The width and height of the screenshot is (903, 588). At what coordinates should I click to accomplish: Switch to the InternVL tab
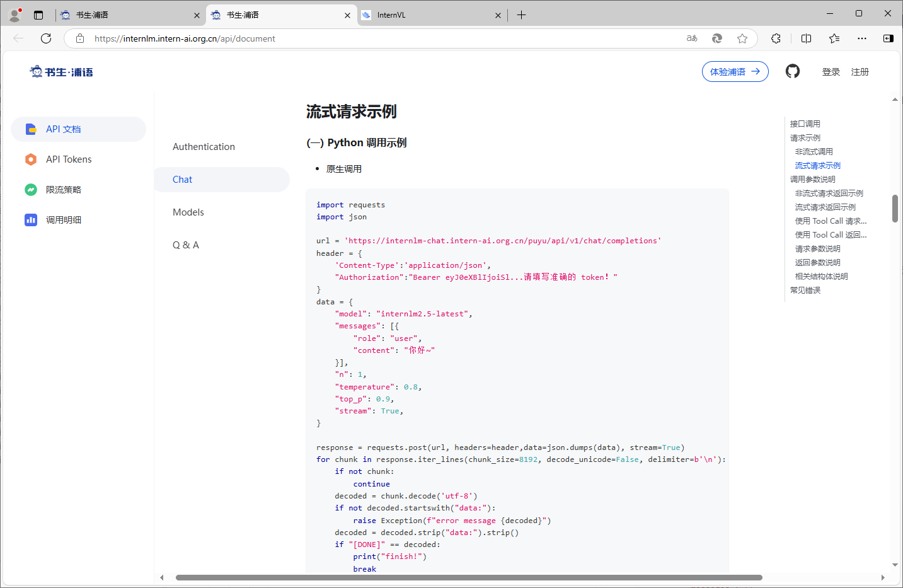432,15
